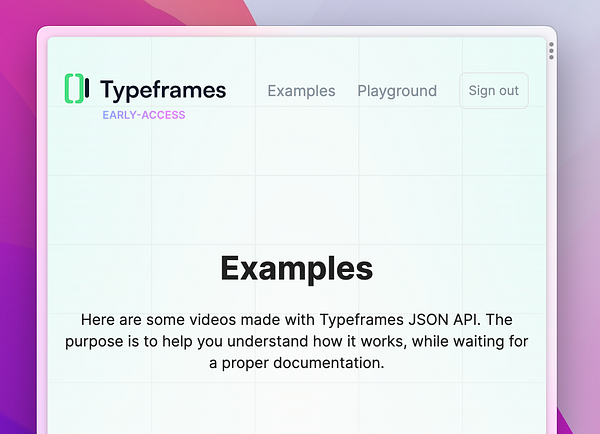
Task: Select the EARLY-ACCESS gradient badge
Action: click(144, 115)
